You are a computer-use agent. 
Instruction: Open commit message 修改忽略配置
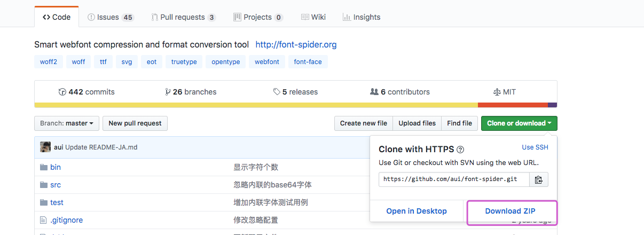[256, 220]
